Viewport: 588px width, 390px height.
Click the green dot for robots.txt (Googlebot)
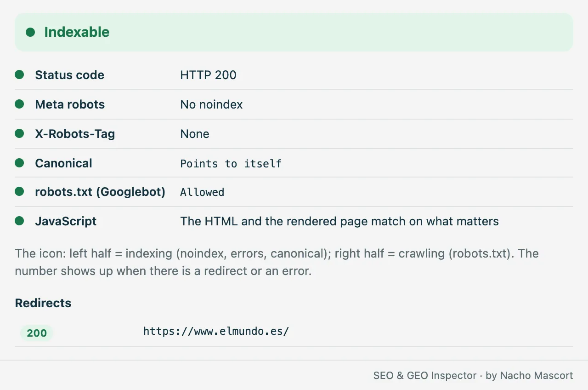pos(19,192)
